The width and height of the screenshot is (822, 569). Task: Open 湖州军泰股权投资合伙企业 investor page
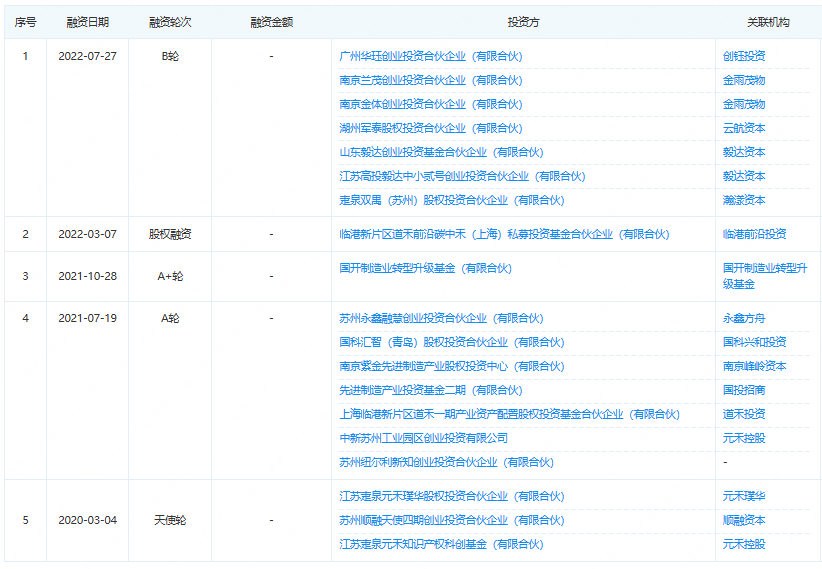coord(430,128)
